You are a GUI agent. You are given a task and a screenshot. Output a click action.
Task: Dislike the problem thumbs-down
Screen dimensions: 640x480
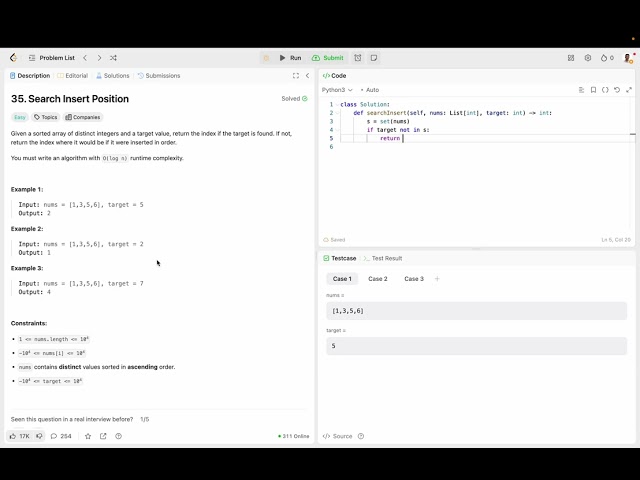[x=39, y=436]
